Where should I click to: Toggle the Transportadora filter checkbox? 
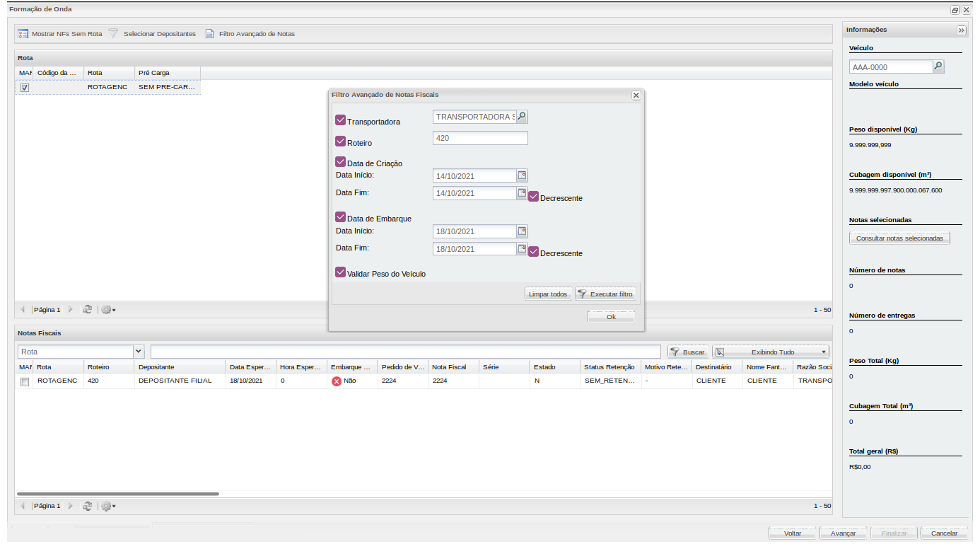[x=341, y=120]
